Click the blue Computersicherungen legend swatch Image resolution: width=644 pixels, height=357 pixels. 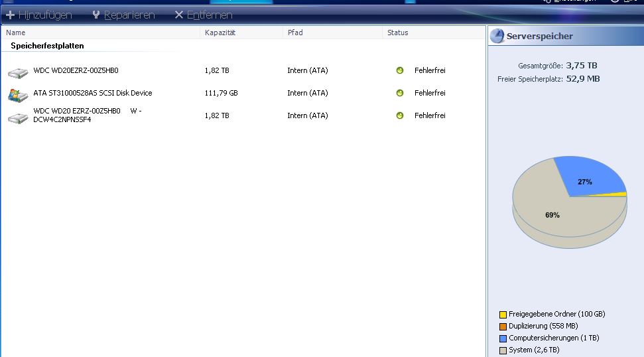503,338
